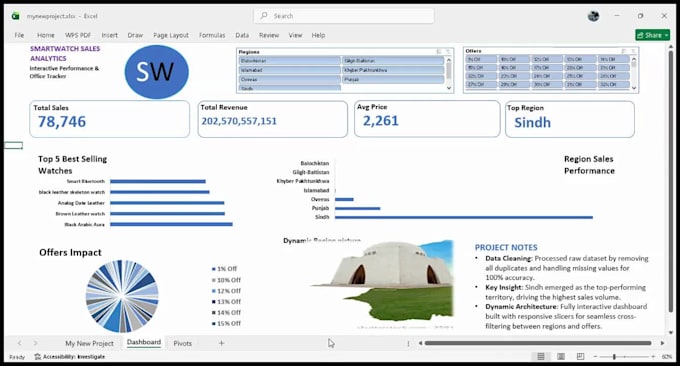Click Total Revenue value 202,570,557,151
Image resolution: width=680 pixels, height=366 pixels.
pyautogui.click(x=239, y=121)
